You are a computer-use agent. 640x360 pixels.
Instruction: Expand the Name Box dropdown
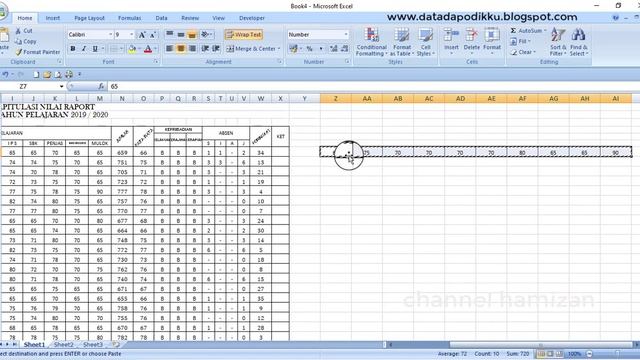(62, 87)
